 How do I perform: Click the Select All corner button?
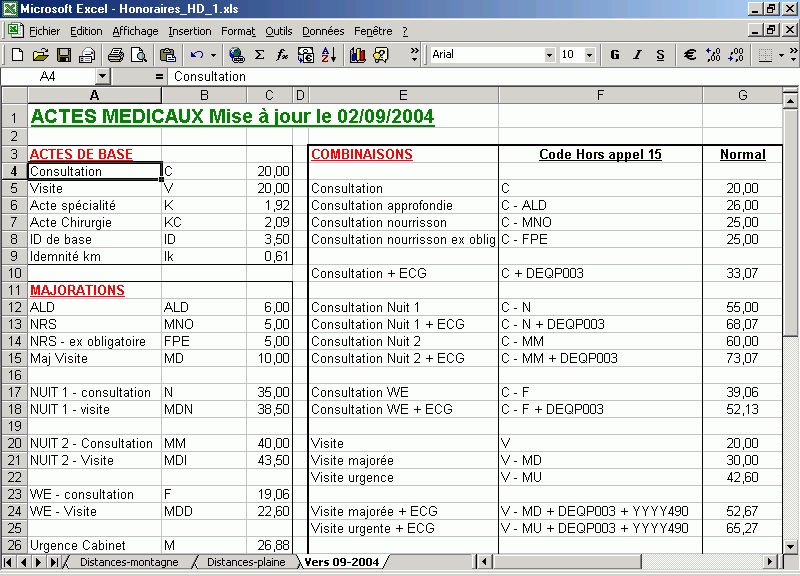14,95
